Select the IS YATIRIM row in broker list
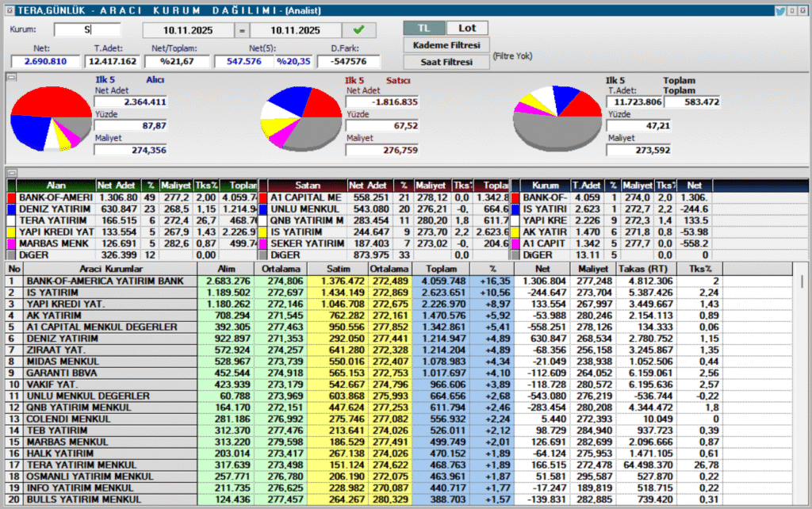Screen dimensions: 812x509 399,293
